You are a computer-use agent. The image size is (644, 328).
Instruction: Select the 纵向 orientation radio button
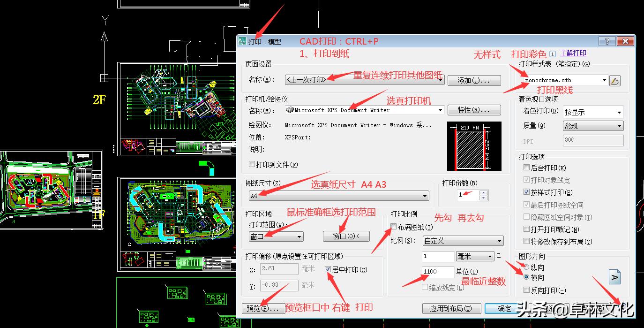click(x=526, y=266)
